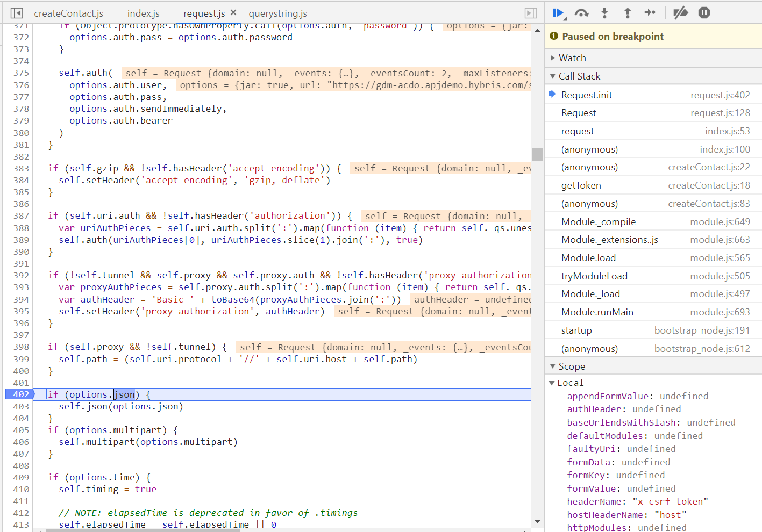Select getToken call stack frame
Viewport: 762px width, 532px height.
point(653,185)
